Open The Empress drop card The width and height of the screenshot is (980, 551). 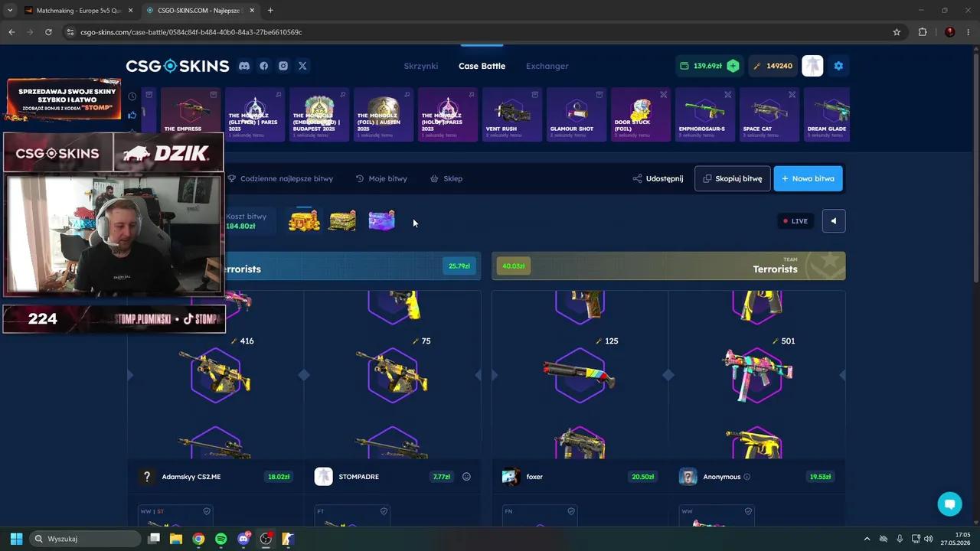[191, 115]
